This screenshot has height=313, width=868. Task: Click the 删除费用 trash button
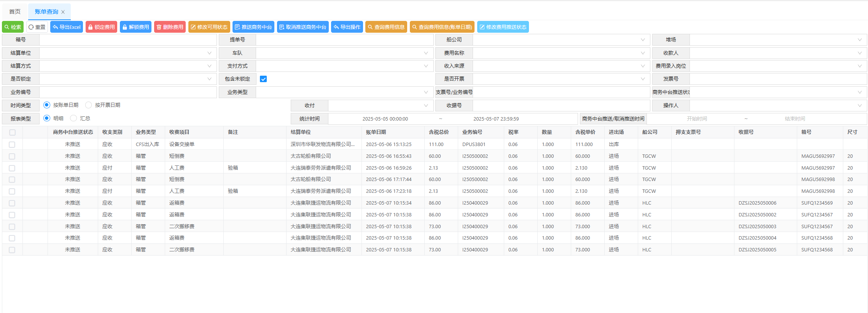tap(170, 27)
